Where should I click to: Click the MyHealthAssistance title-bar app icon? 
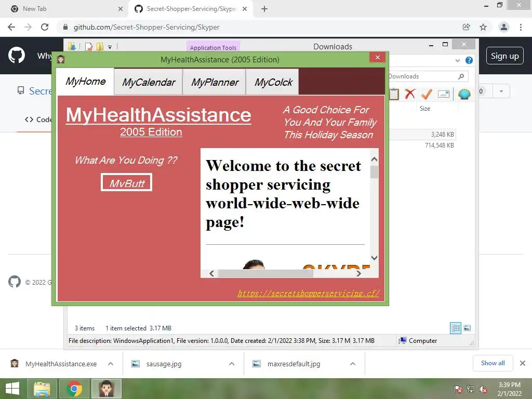[x=61, y=59]
